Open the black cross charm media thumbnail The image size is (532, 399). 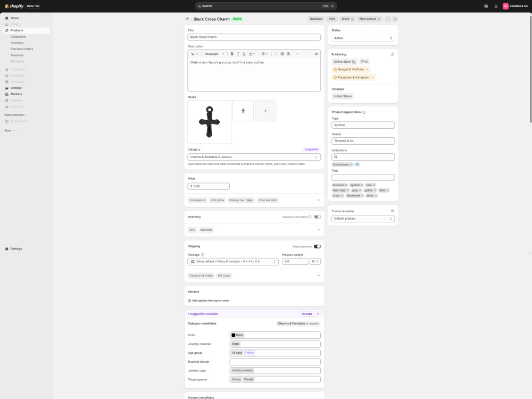pyautogui.click(x=209, y=122)
